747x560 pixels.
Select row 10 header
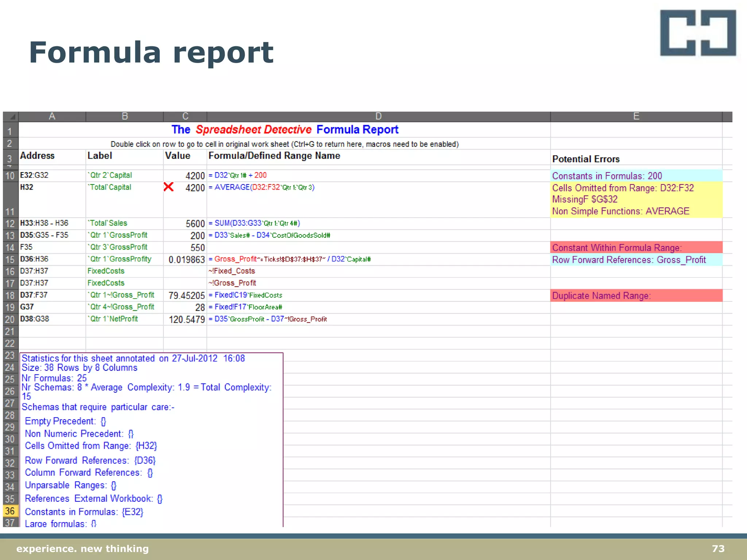pyautogui.click(x=11, y=176)
